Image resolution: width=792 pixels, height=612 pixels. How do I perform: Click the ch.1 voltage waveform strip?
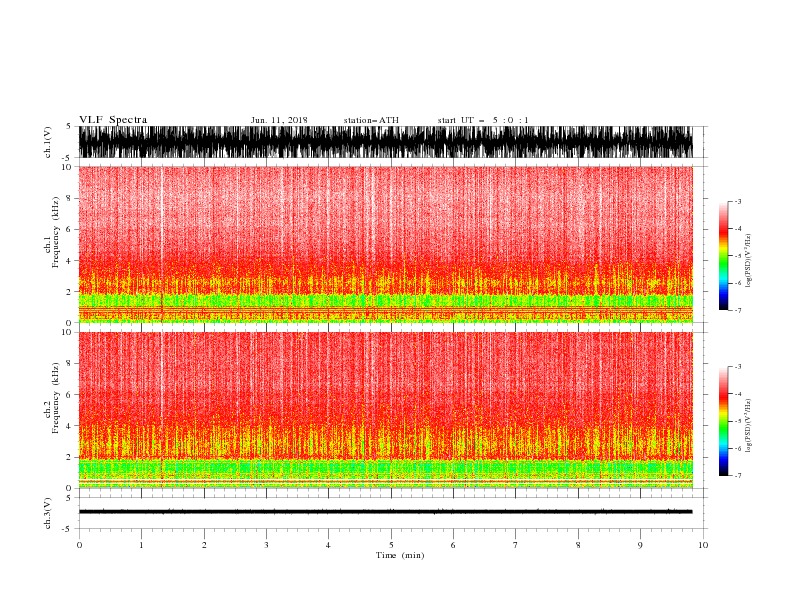tap(386, 142)
